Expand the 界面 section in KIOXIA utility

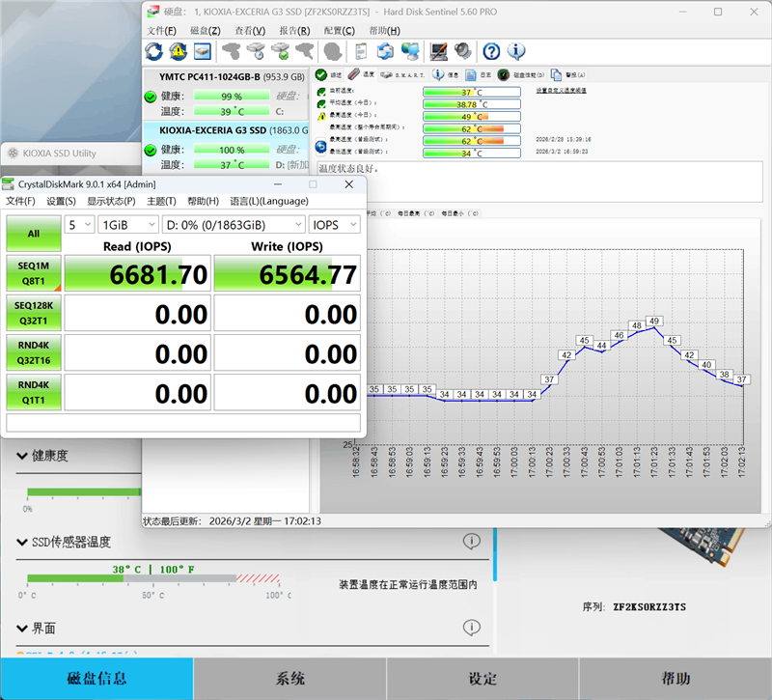(21, 629)
